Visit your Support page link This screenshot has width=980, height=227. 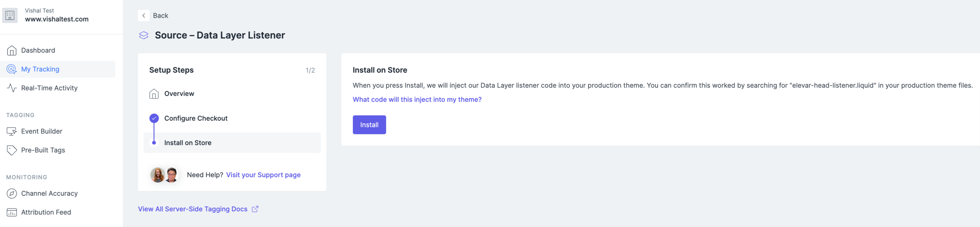click(x=263, y=175)
